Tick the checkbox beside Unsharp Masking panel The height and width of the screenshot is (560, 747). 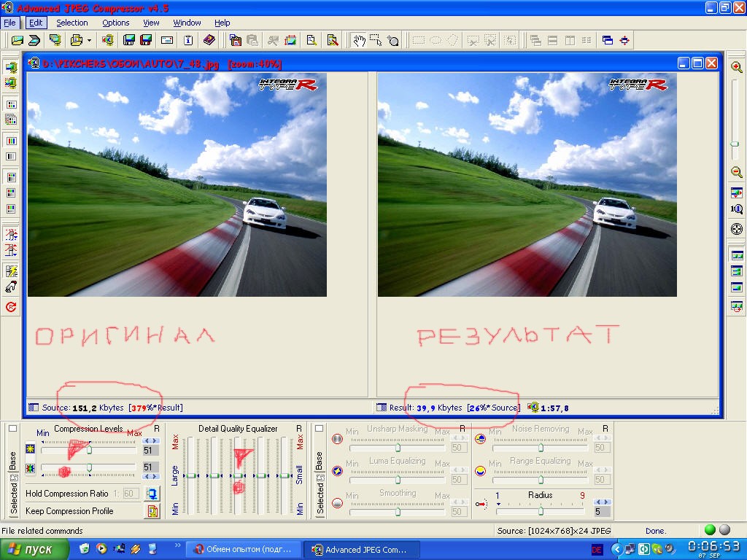(319, 429)
